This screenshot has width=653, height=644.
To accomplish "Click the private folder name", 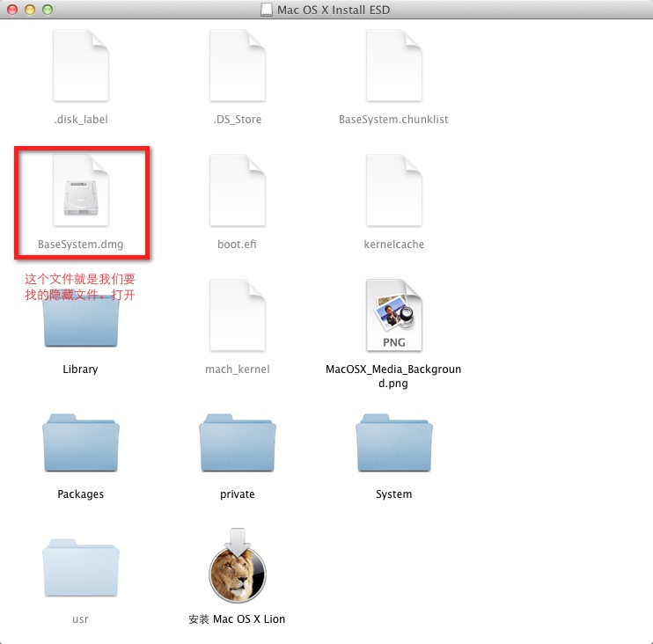I will [238, 494].
